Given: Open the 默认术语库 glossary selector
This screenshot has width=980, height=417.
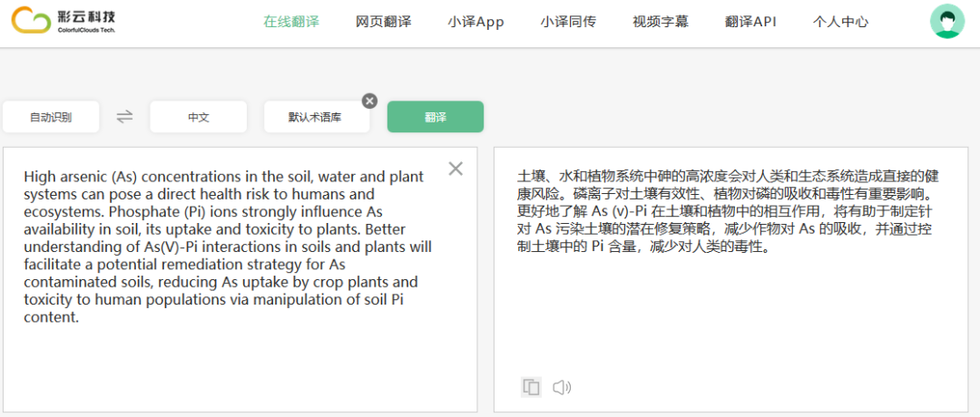Looking at the screenshot, I should coord(315,117).
